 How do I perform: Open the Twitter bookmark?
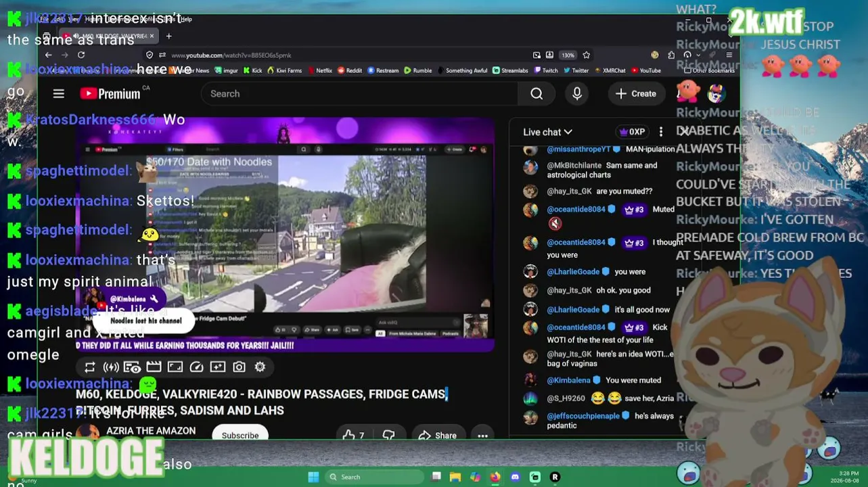click(576, 70)
